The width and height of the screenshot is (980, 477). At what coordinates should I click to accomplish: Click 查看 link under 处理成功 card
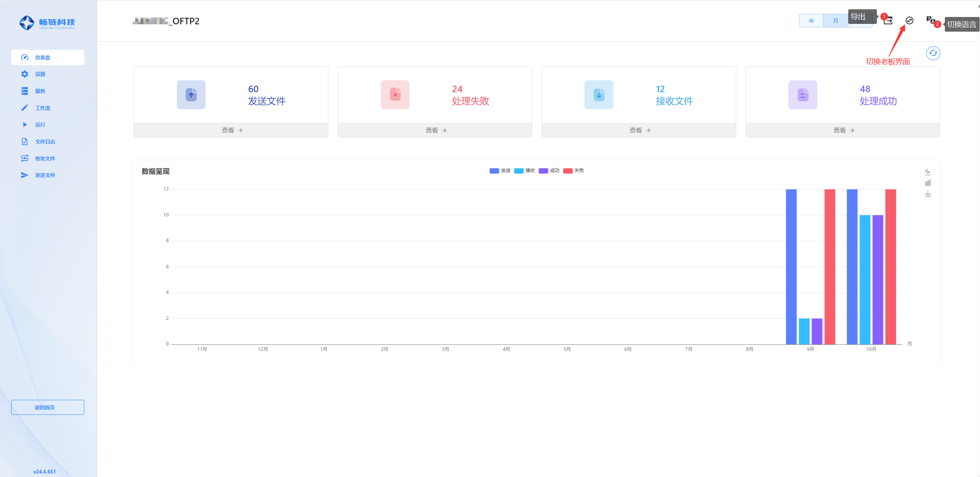(x=843, y=130)
